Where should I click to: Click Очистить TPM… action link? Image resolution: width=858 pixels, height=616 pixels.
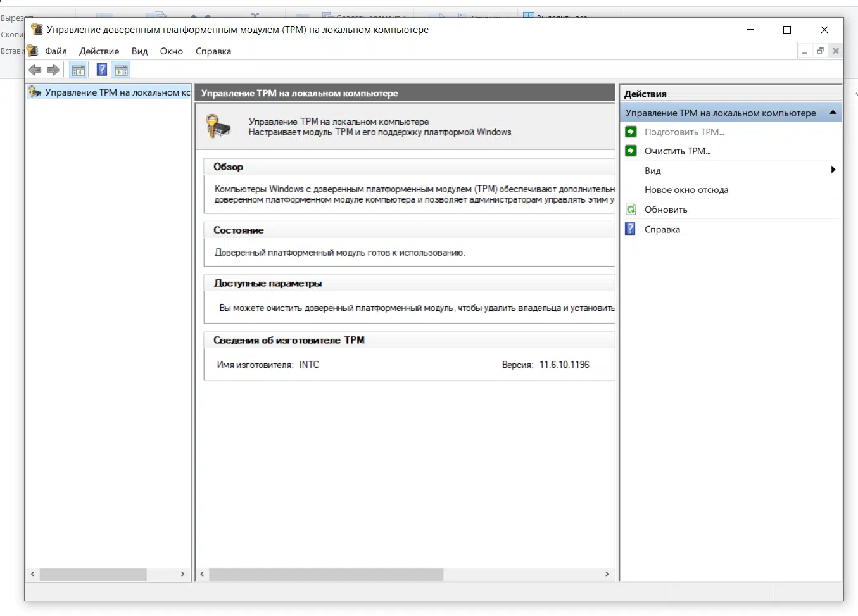coord(677,151)
